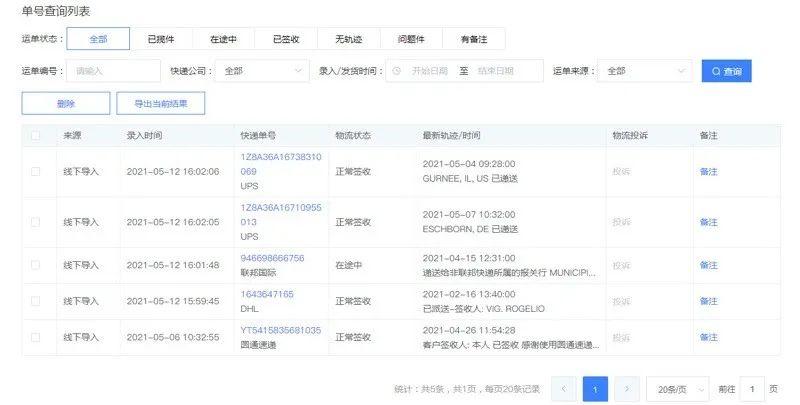Image resolution: width=800 pixels, height=405 pixels.
Task: Click the 在途中 status cell
Action: tap(348, 265)
